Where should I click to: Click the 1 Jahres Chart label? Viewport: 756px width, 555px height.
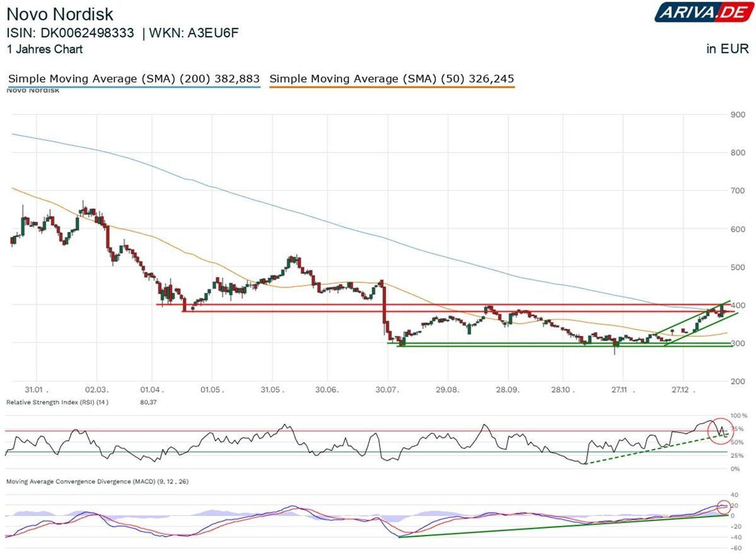pos(44,49)
